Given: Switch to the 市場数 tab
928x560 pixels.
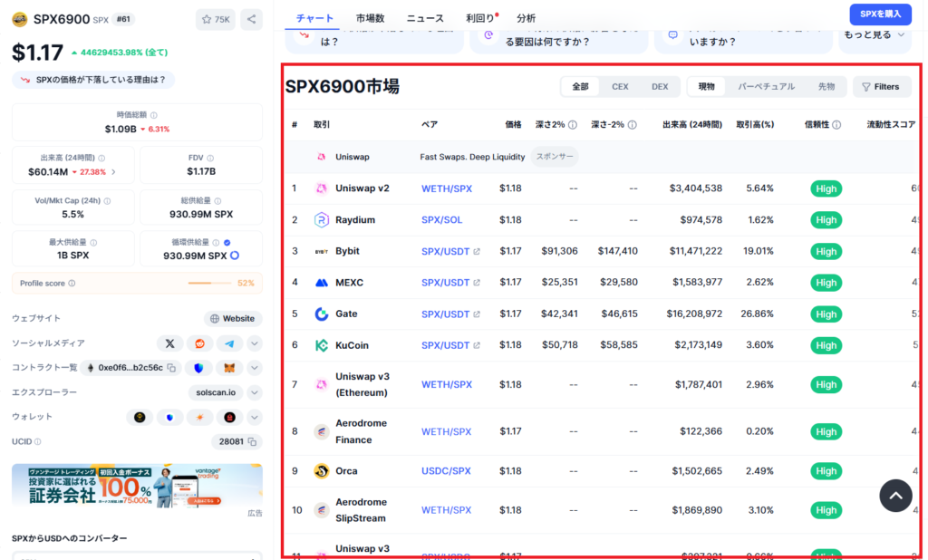Looking at the screenshot, I should 371,18.
